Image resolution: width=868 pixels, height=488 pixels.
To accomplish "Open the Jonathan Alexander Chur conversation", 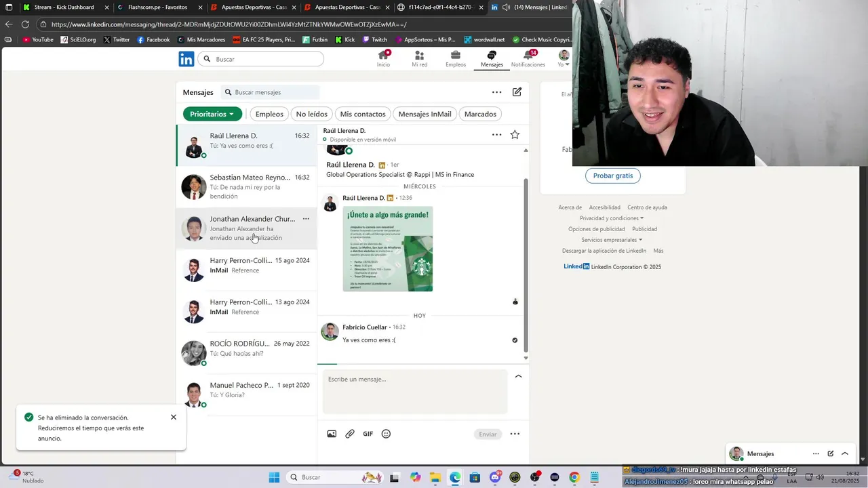I will 246,228.
